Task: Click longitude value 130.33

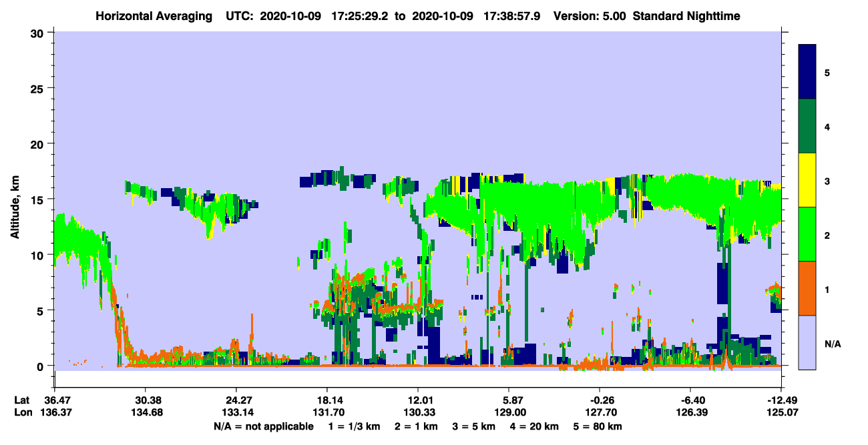Action: pos(418,412)
